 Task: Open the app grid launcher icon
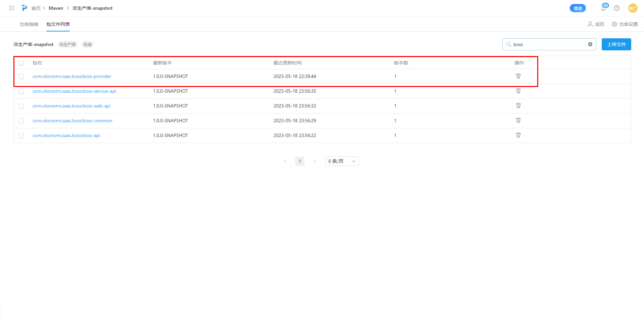click(x=12, y=8)
